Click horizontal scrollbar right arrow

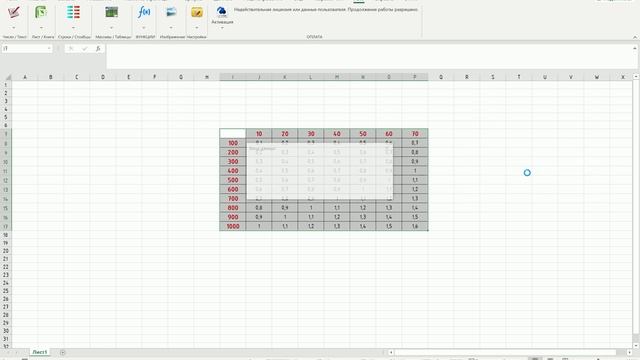point(629,352)
